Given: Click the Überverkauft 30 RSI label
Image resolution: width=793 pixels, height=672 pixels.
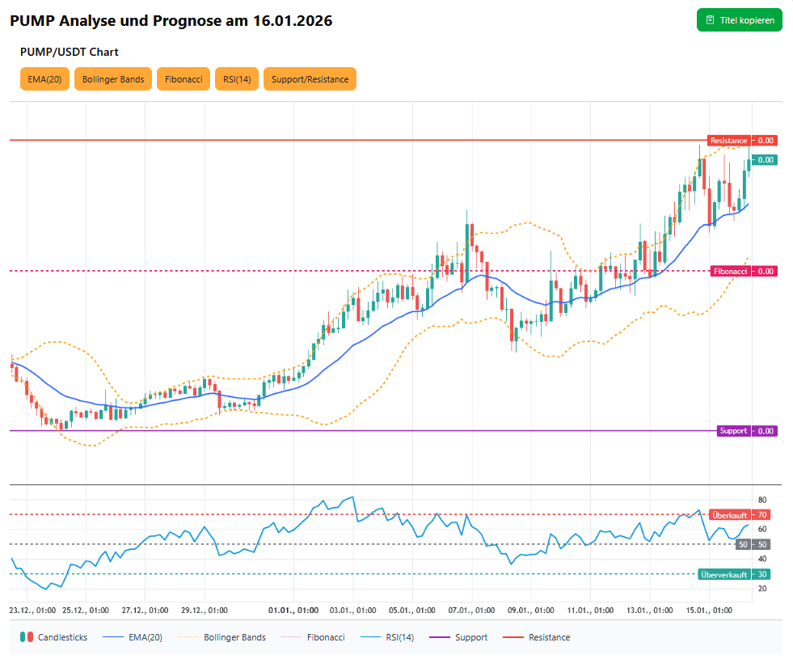Looking at the screenshot, I should pos(724,574).
